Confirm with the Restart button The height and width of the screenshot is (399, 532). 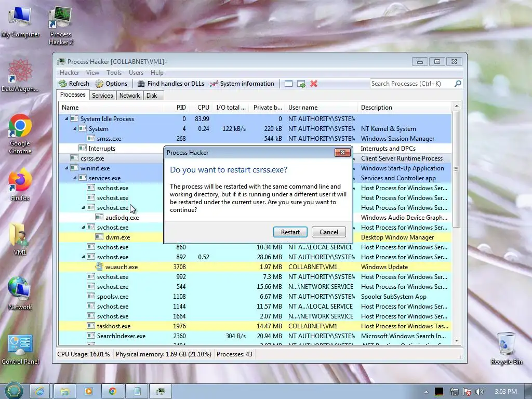click(290, 232)
